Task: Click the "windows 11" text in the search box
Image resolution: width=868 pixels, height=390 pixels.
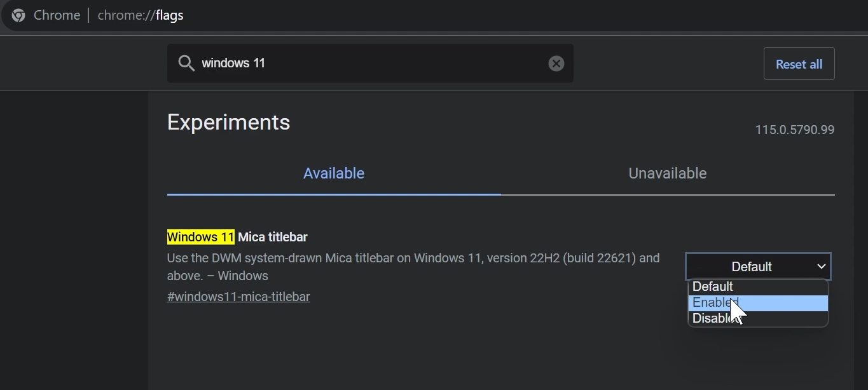Action: coord(233,63)
